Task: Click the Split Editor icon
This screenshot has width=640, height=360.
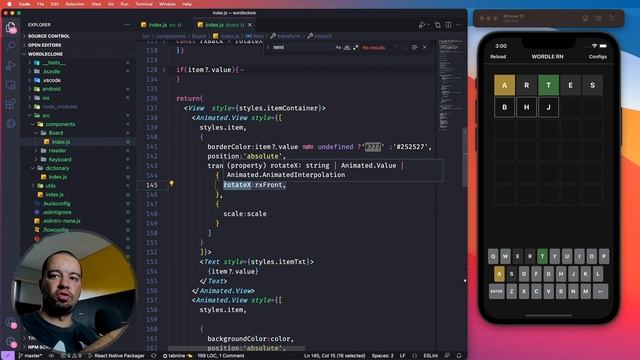Action: tap(448, 25)
